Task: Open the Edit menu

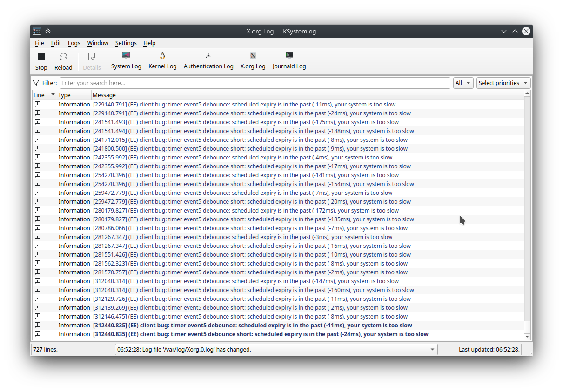Action: 56,43
